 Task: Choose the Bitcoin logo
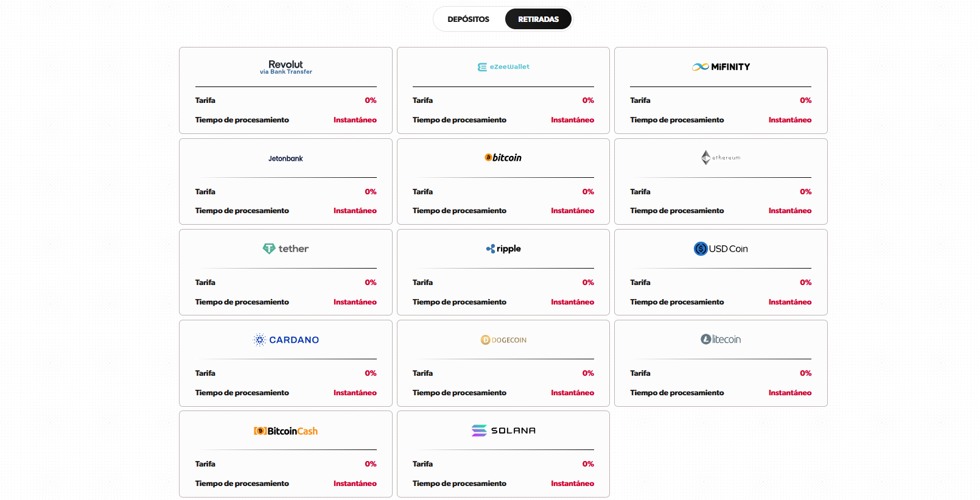point(503,158)
